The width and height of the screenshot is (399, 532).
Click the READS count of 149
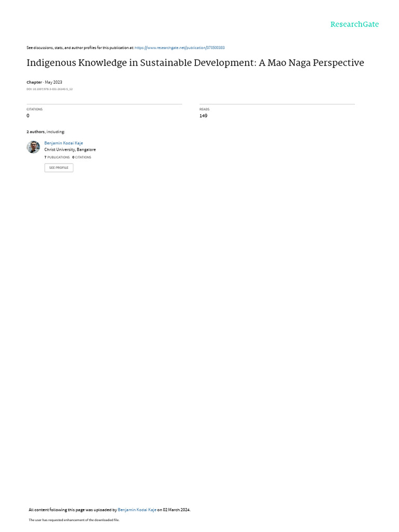[x=203, y=116]
